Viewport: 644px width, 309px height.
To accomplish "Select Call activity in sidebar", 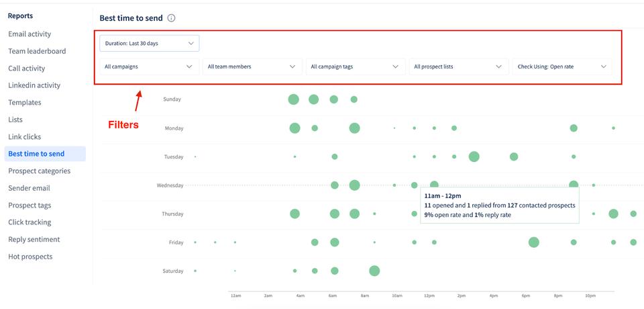I will click(27, 69).
